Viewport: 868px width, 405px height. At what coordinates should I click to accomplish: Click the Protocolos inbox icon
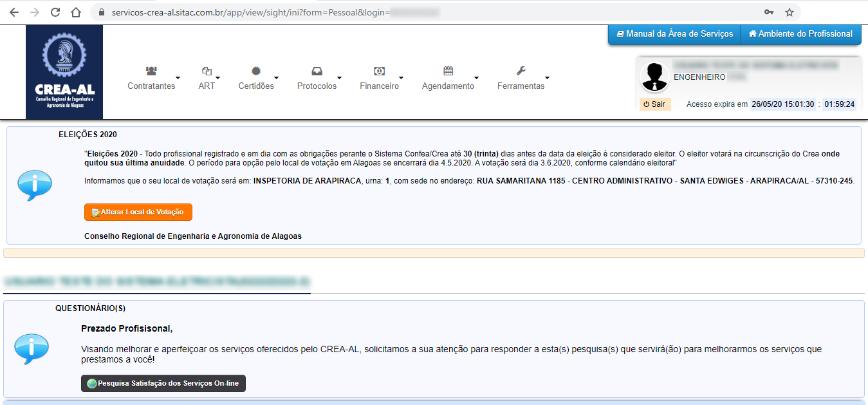(x=317, y=71)
